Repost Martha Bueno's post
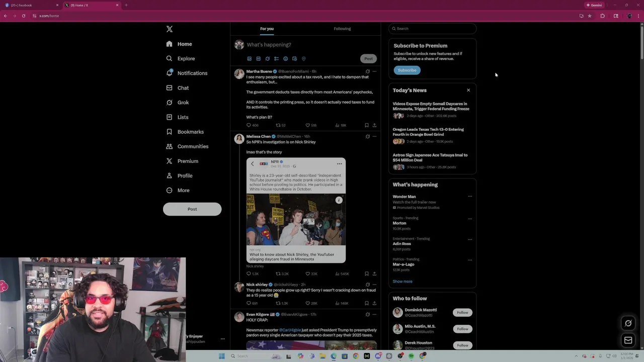Image resolution: width=644 pixels, height=362 pixels. [x=281, y=125]
